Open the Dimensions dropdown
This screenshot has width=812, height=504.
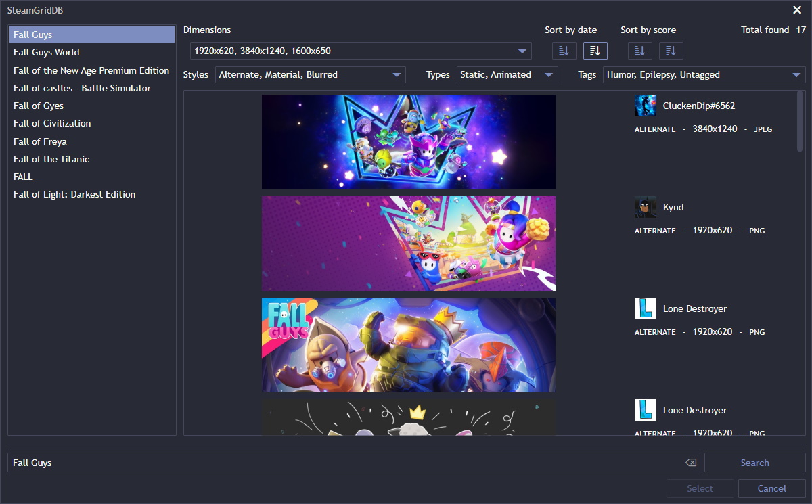tap(361, 51)
